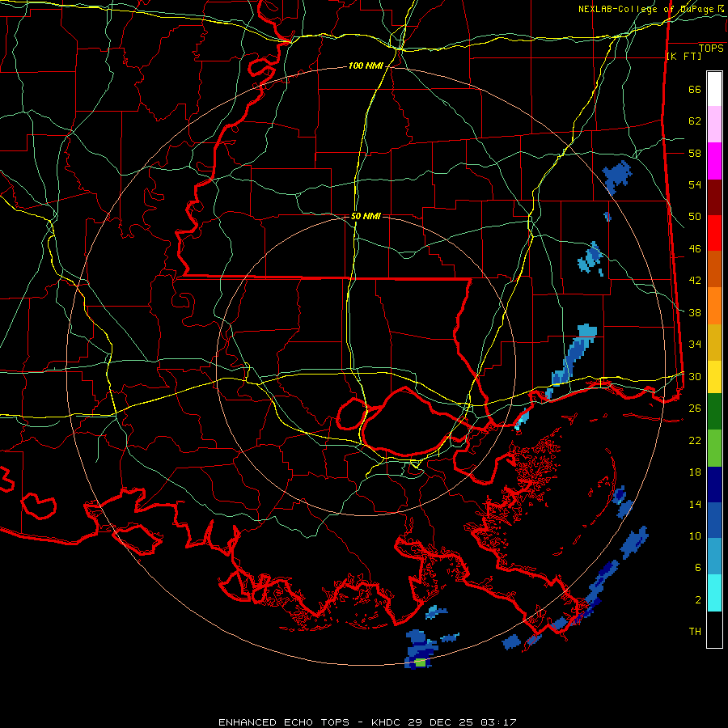
Task: Click the white swatch on the tops legend
Action: click(x=714, y=89)
